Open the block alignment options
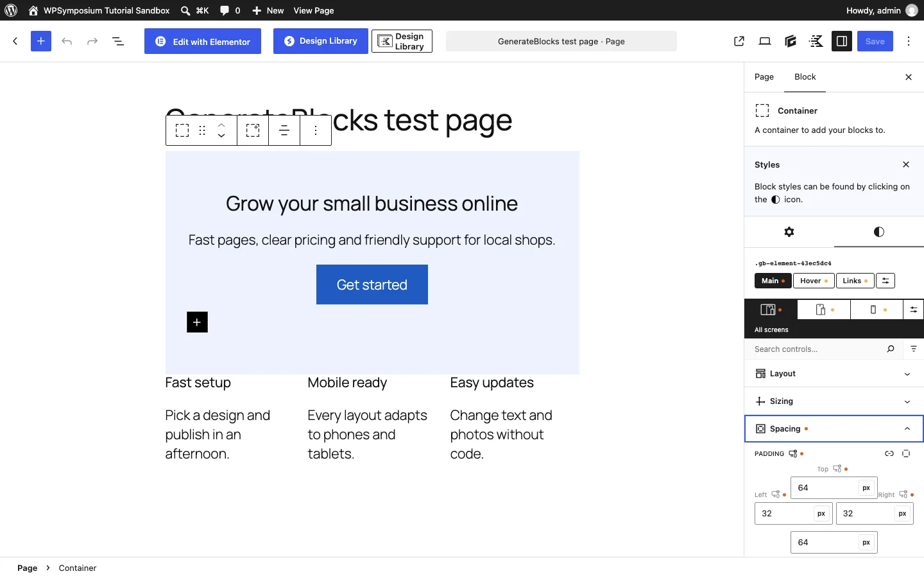This screenshot has height=578, width=924. coord(284,130)
